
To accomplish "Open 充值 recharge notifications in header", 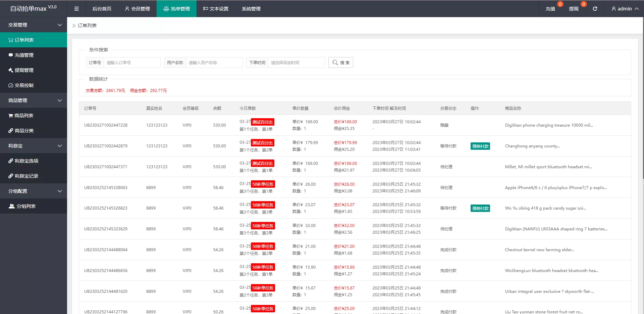I will point(550,9).
